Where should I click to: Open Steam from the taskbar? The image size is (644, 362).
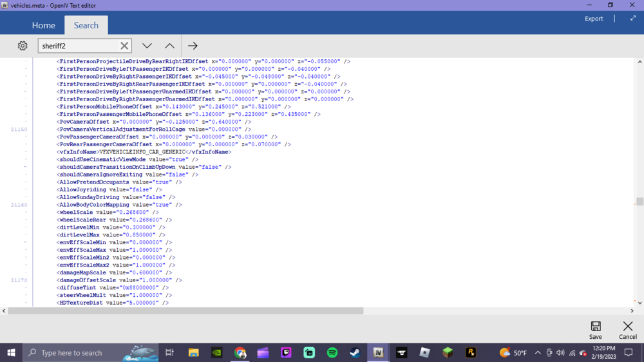click(x=355, y=352)
